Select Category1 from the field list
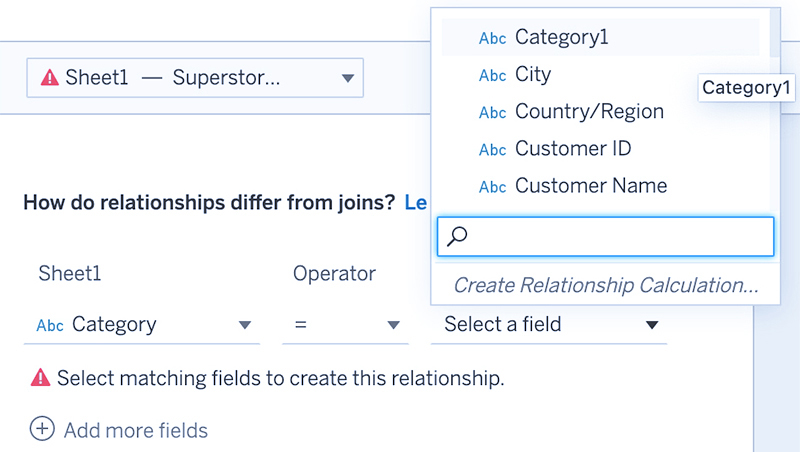The image size is (800, 452). tap(601, 37)
